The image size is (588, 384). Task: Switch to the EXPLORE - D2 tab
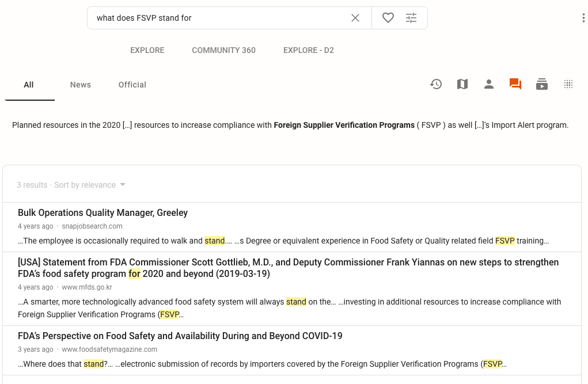309,50
